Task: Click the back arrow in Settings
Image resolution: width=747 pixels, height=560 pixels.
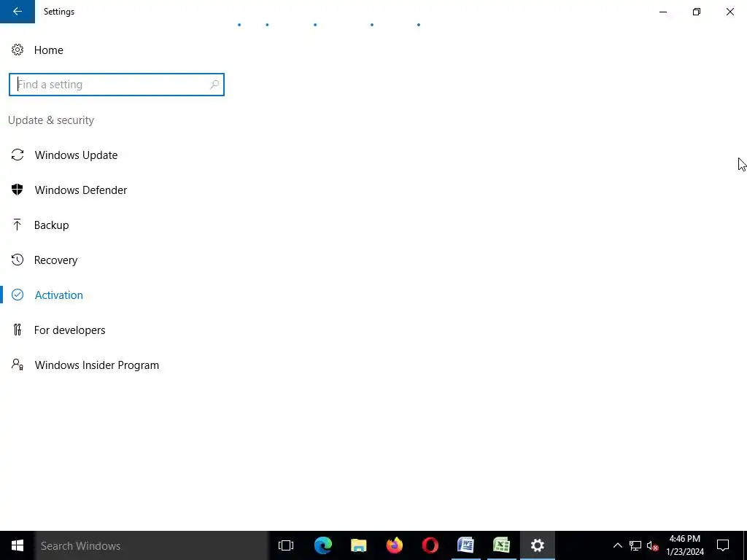Action: [18, 12]
